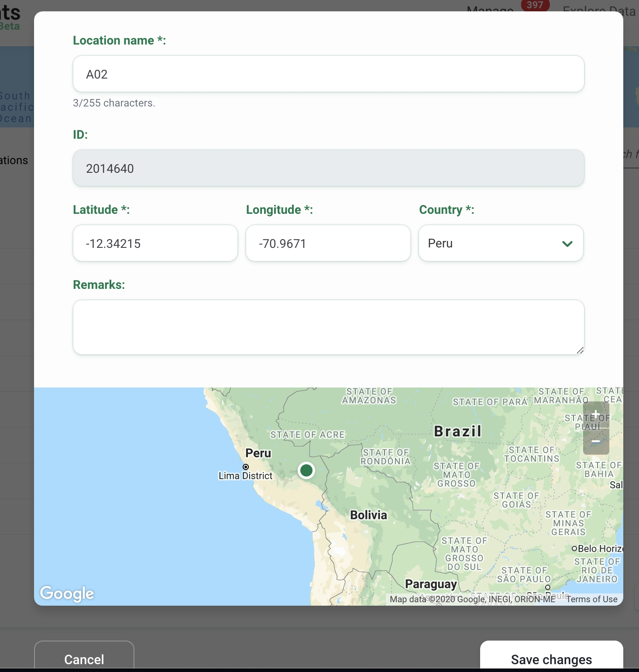Click the Lima District label on map

(245, 476)
